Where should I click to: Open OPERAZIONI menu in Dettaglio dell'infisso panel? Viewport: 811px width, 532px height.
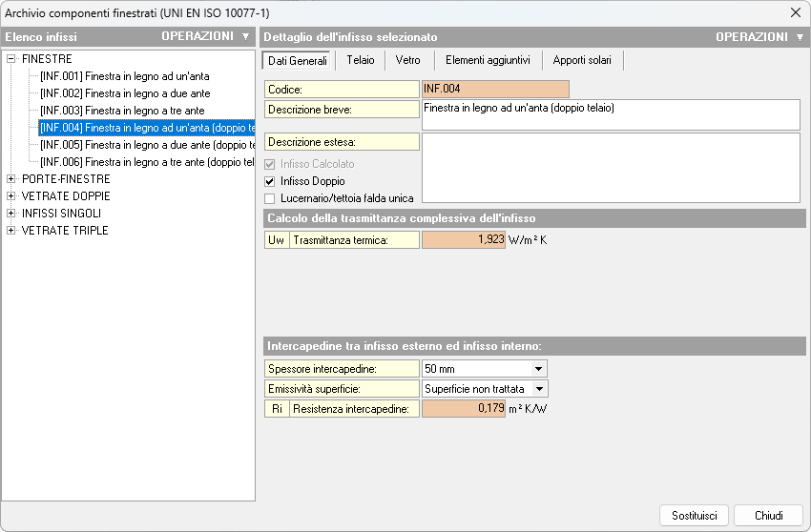click(x=759, y=36)
